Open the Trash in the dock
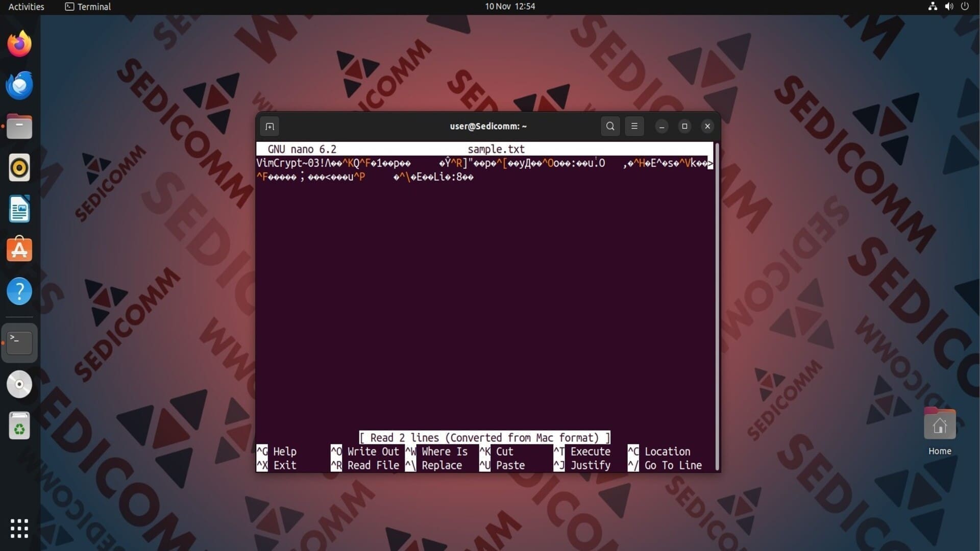This screenshot has height=551, width=980. coord(19,425)
